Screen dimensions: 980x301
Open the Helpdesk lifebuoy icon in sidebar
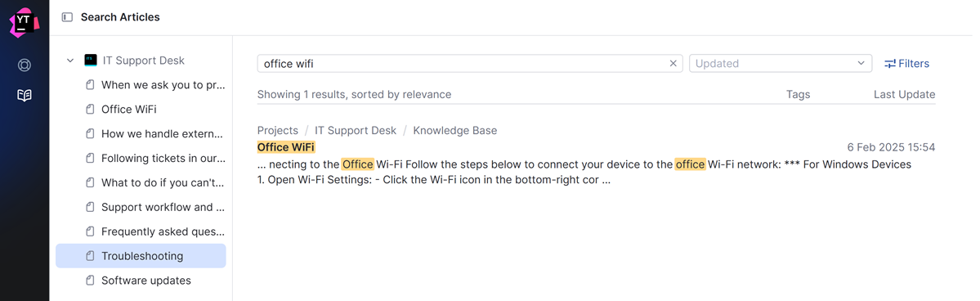tap(25, 65)
